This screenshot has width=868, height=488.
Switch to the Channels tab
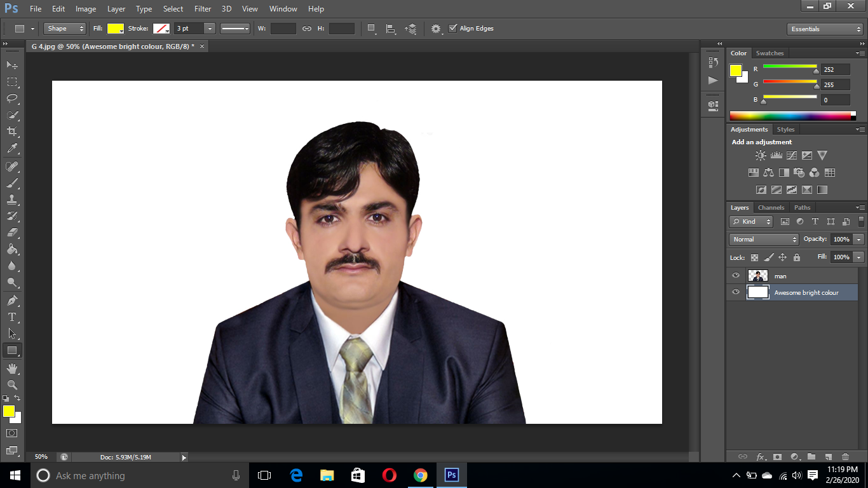(771, 207)
